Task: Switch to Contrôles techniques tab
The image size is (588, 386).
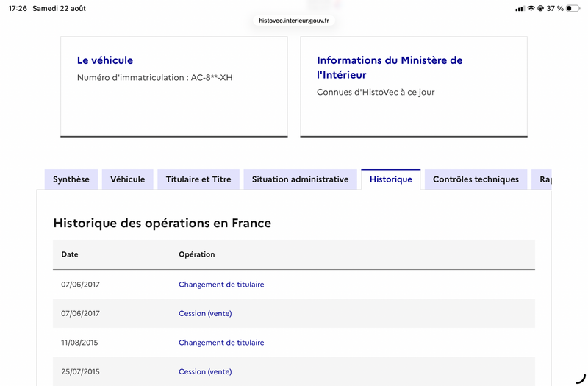Action: 476,179
